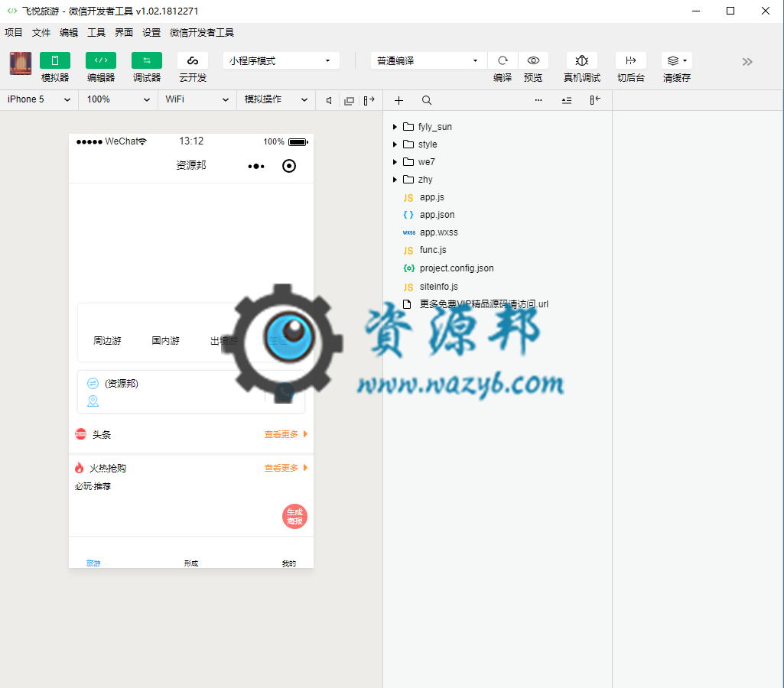Click the mini program three-dots menu
The image size is (784, 688).
(x=256, y=167)
